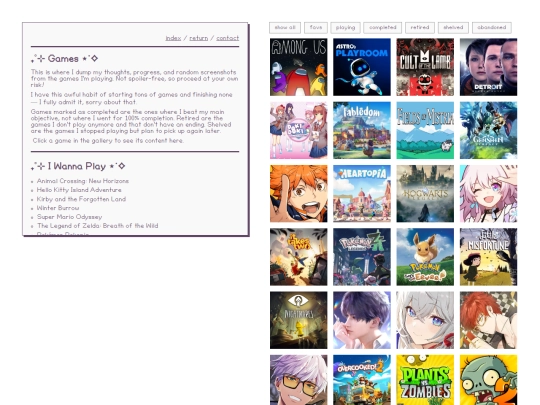Image resolution: width=540 pixels, height=405 pixels.
Task: Open the Little Nightmares cover
Action: tap(299, 320)
